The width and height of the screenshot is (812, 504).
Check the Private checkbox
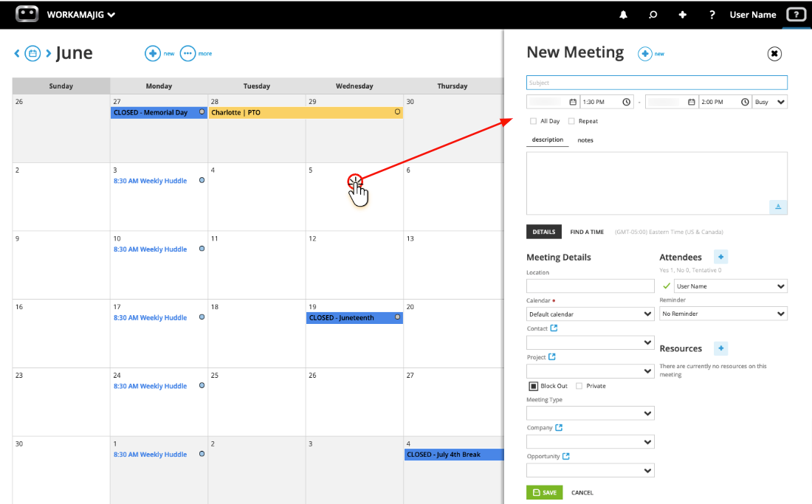tap(579, 386)
